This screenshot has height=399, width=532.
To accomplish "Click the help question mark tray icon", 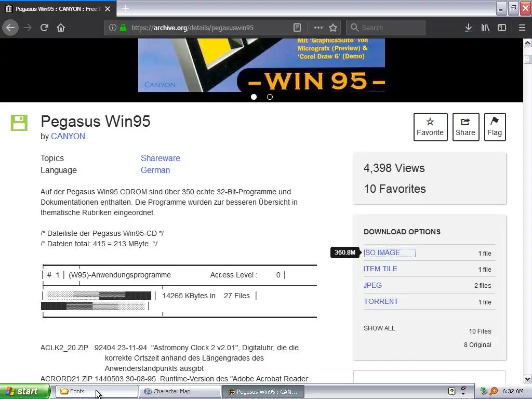I will coord(451,391).
